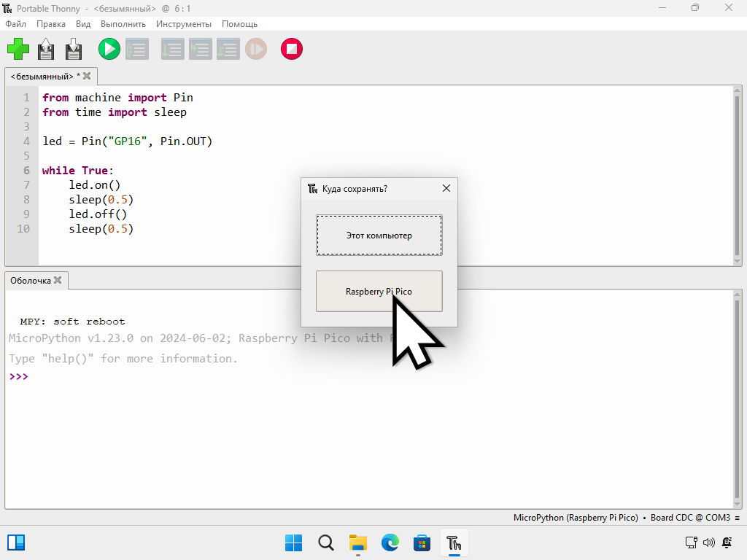Click on the shell prompt >>>

tap(18, 377)
